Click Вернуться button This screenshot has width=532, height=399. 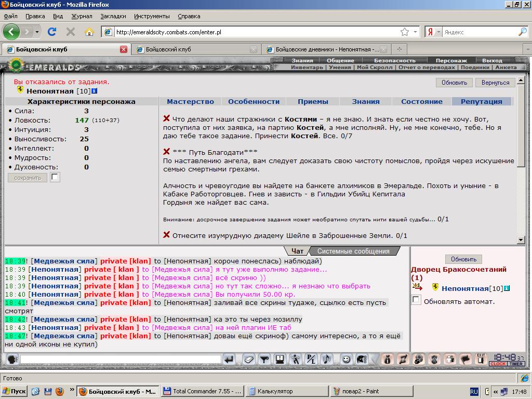coord(495,83)
